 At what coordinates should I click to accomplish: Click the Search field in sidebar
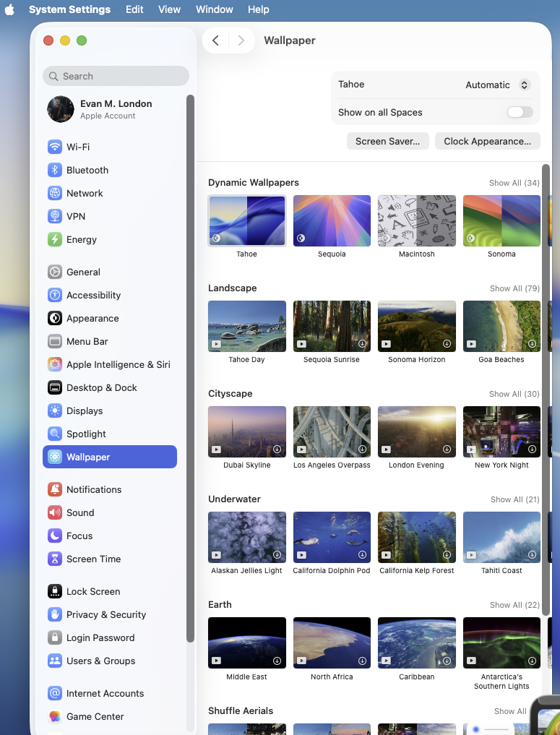[116, 76]
